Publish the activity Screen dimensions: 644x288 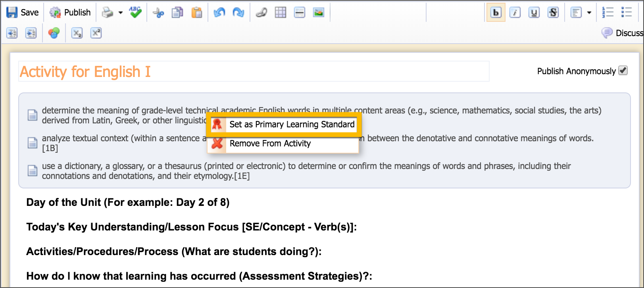pos(70,13)
